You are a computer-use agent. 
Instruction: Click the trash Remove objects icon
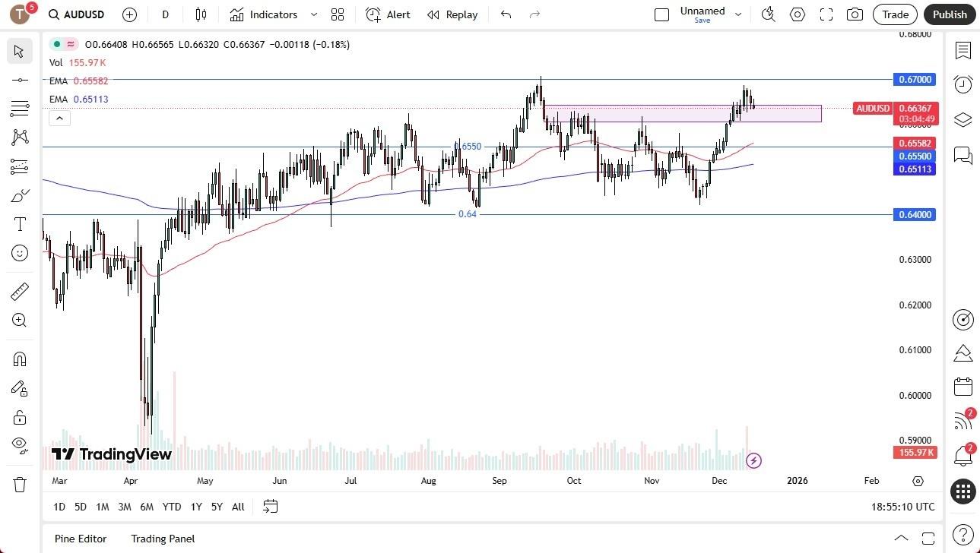(x=20, y=485)
